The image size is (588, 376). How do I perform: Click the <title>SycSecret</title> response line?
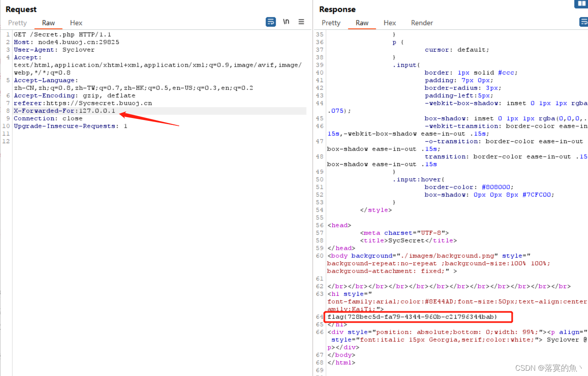[x=408, y=241]
